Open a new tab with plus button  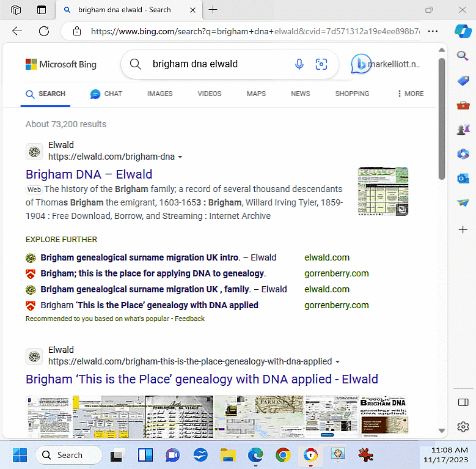pyautogui.click(x=213, y=10)
